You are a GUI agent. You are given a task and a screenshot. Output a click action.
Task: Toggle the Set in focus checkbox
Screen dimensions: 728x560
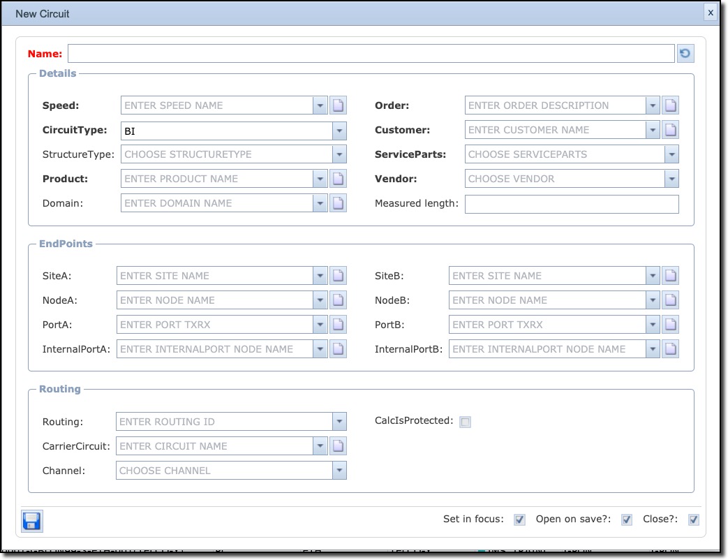(519, 520)
